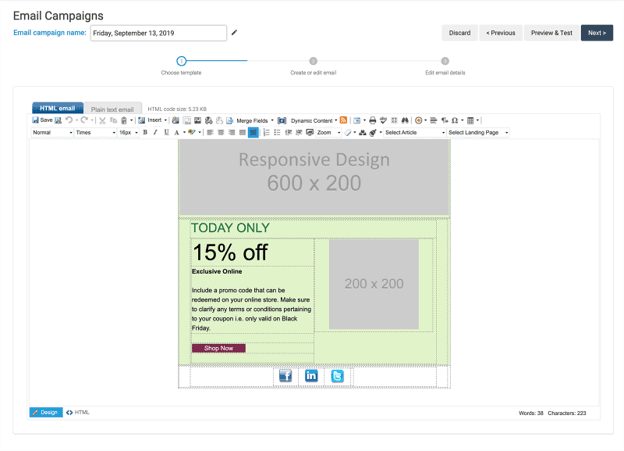The height and width of the screenshot is (451, 624).
Task: Click the Omega special character icon
Action: [x=455, y=120]
